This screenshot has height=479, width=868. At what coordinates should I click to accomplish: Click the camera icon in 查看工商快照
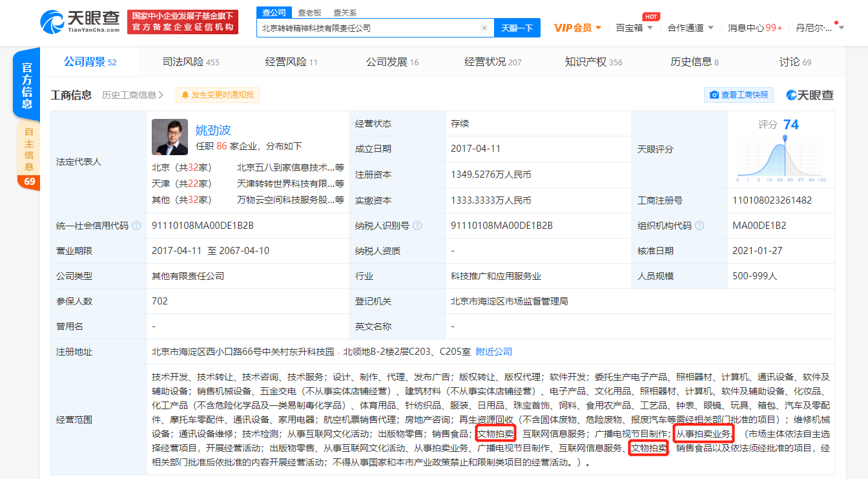(x=714, y=95)
